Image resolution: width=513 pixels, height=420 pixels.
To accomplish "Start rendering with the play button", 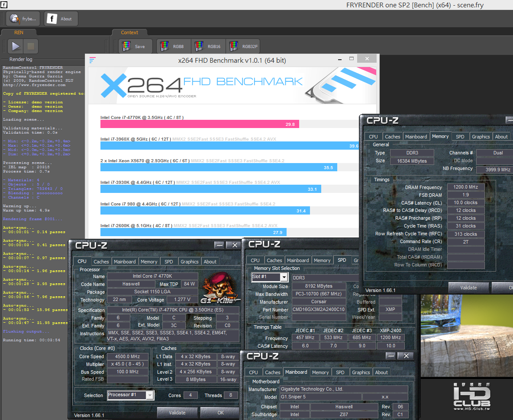I will [16, 46].
